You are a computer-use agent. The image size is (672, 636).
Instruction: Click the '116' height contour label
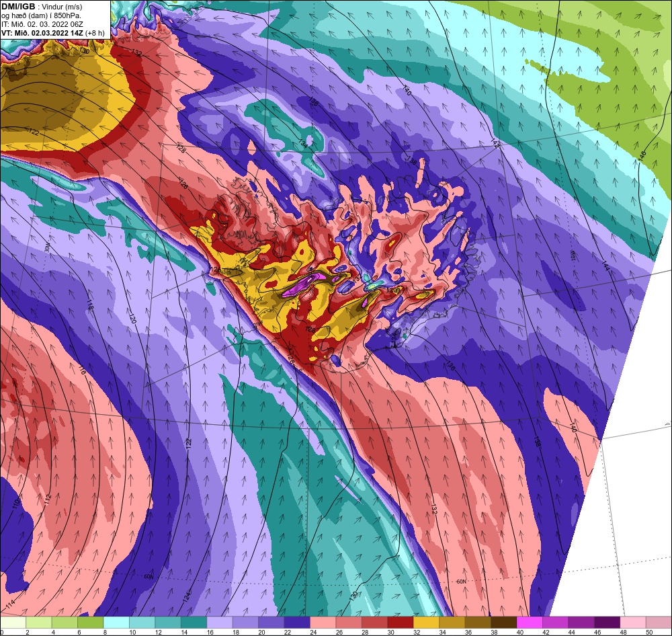pos(82,370)
